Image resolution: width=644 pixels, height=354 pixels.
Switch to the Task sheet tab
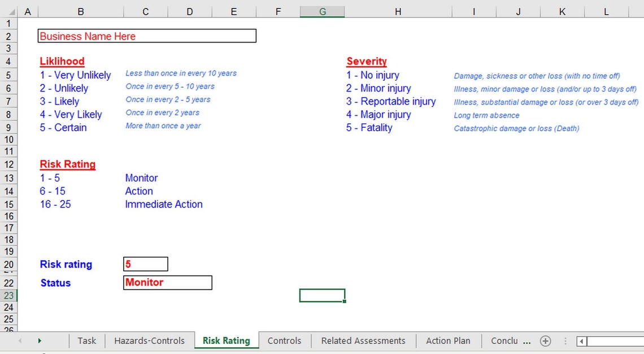point(86,341)
